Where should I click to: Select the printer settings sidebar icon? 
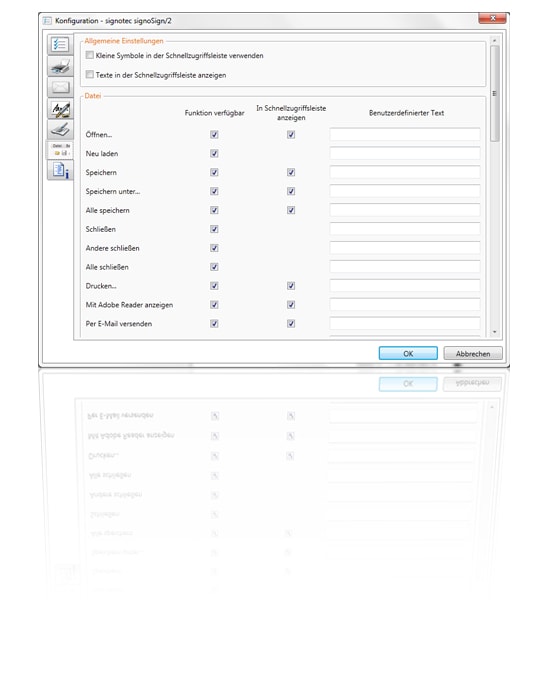click(60, 66)
